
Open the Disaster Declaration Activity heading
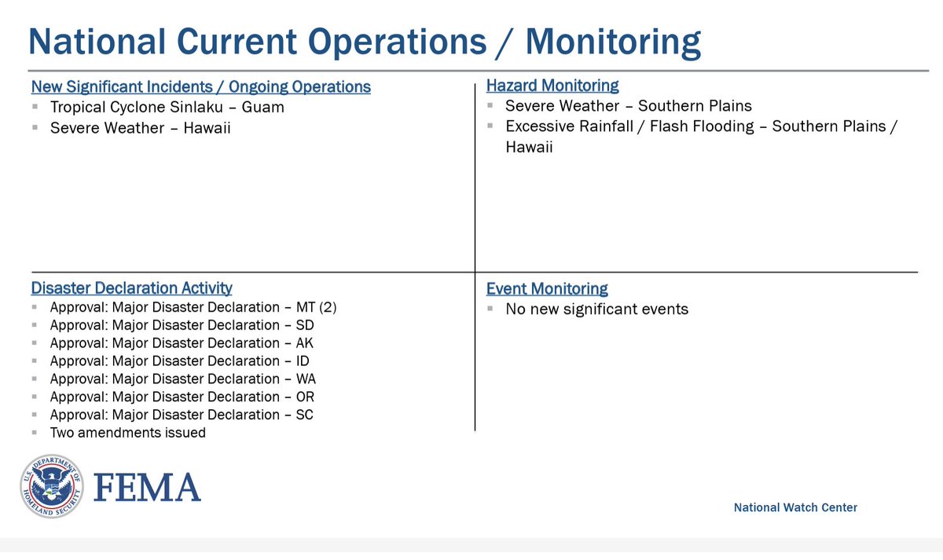(x=132, y=288)
